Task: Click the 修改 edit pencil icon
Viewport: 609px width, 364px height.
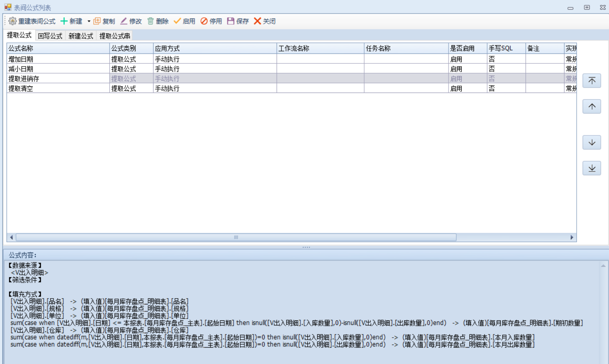Action: click(124, 21)
